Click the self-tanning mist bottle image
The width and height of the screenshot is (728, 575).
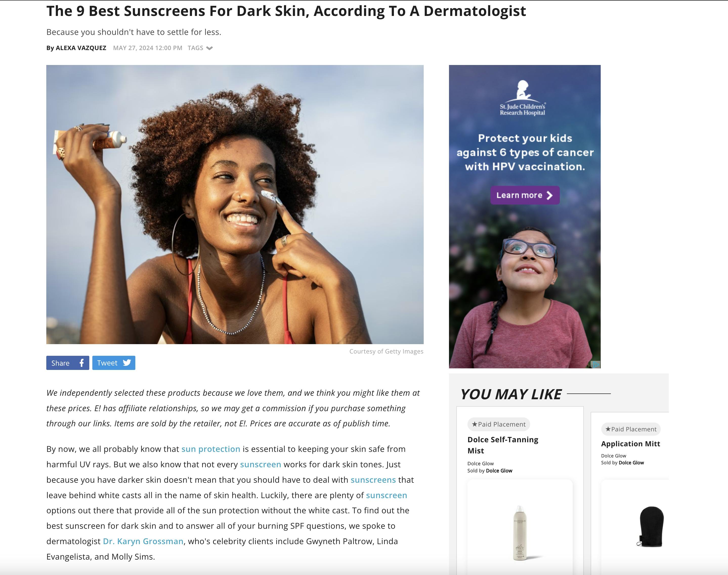(520, 532)
